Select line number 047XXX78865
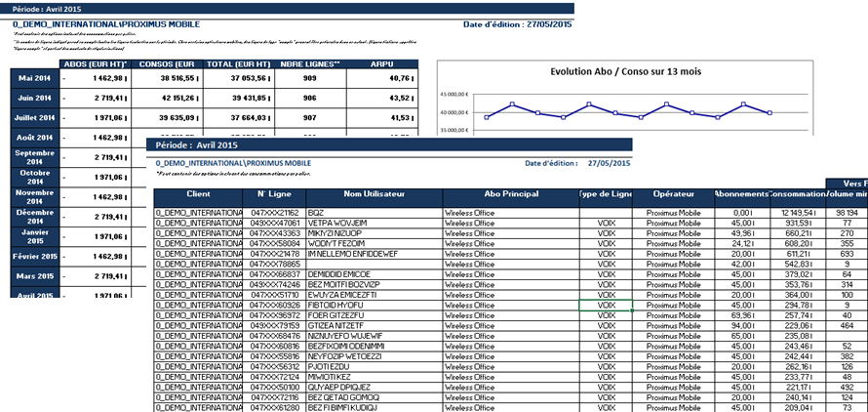The height and width of the screenshot is (412, 868). pos(275,264)
